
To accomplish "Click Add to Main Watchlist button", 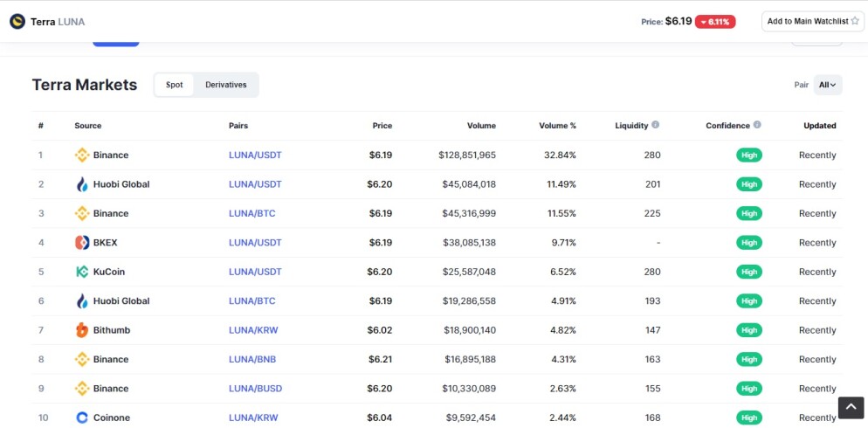I will pyautogui.click(x=813, y=21).
